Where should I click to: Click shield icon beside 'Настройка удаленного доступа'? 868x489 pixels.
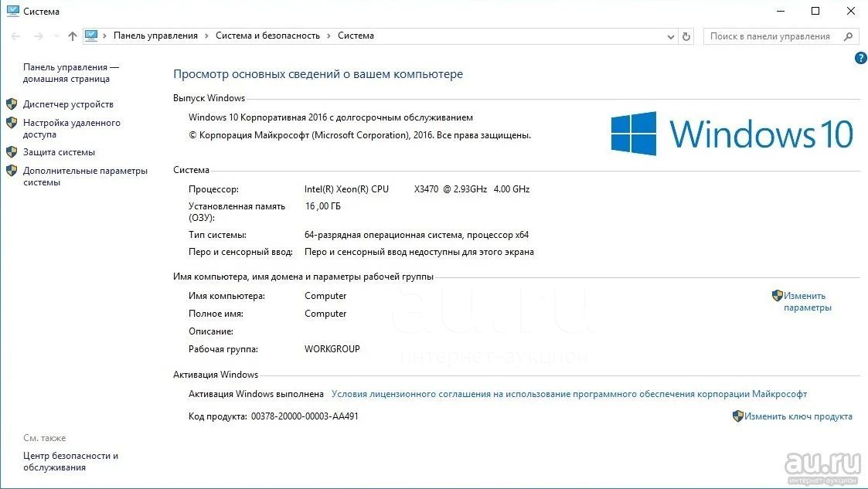12,123
